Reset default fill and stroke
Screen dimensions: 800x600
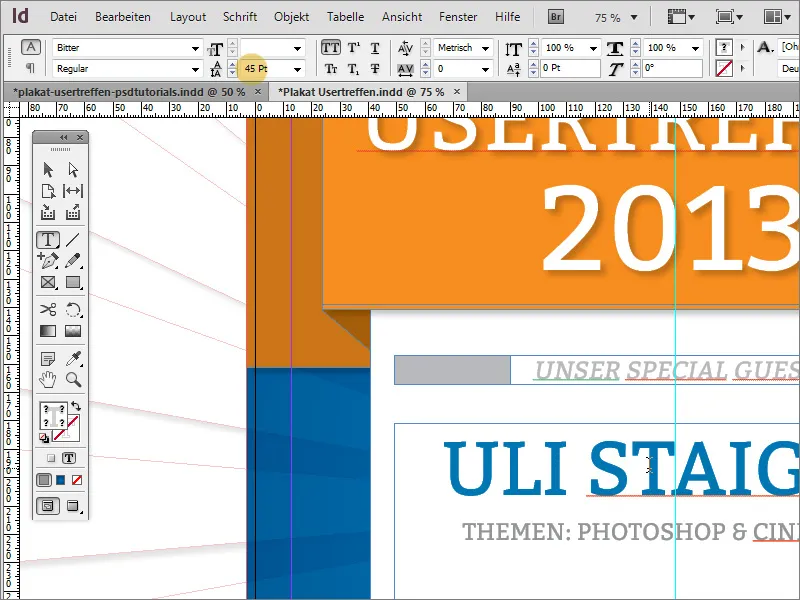[44, 437]
